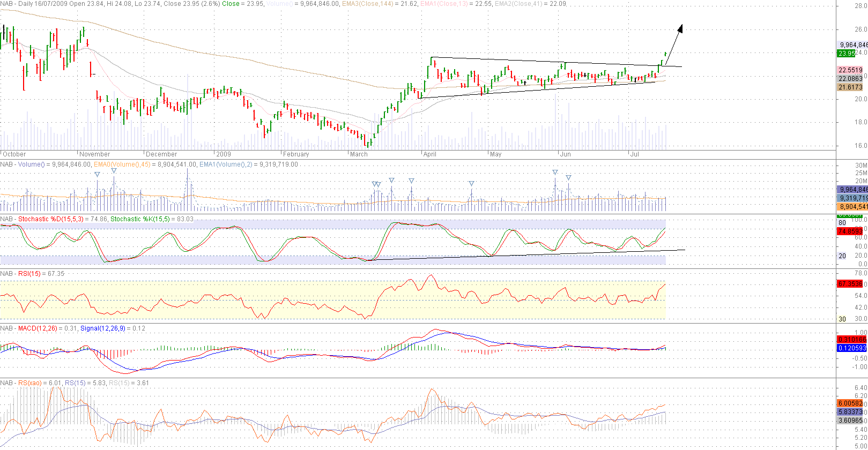Click the gray RS(15) = 3.61 legend label
The height and width of the screenshot is (450, 868).
point(129,383)
